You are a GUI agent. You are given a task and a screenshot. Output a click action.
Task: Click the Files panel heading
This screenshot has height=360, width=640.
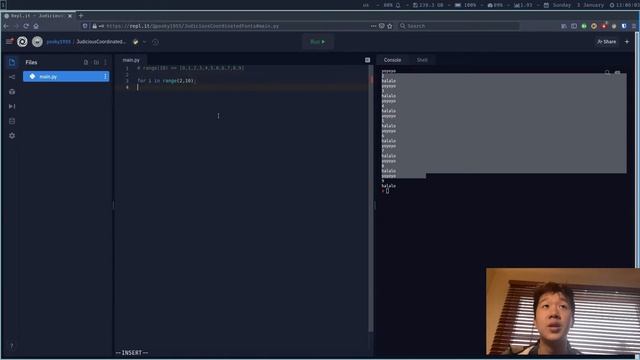pyautogui.click(x=31, y=62)
